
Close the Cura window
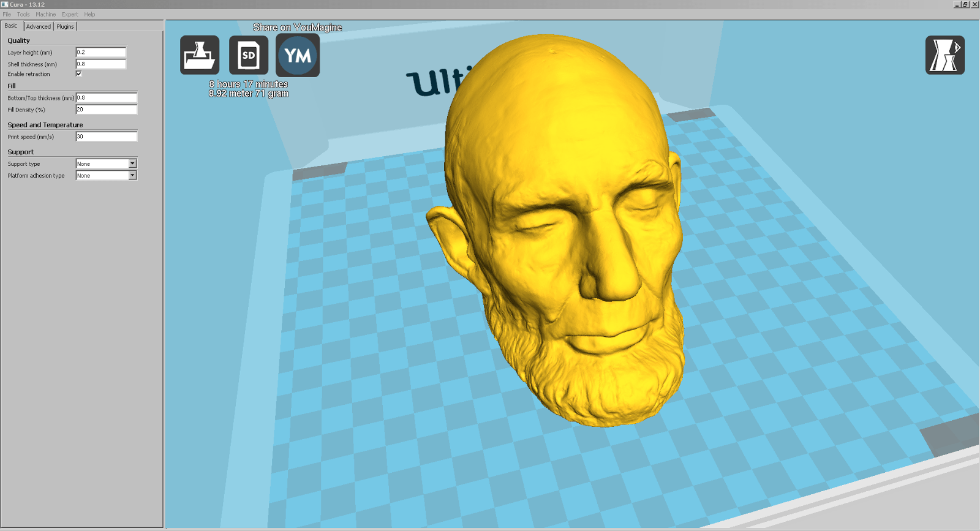tap(974, 4)
